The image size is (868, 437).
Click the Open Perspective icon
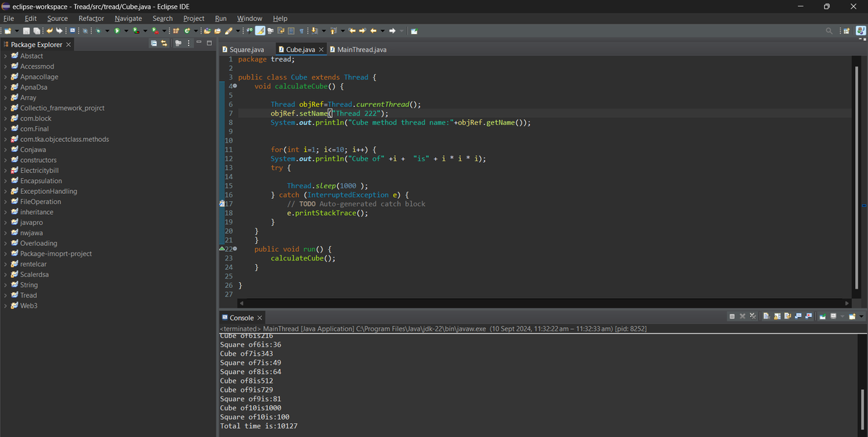847,31
